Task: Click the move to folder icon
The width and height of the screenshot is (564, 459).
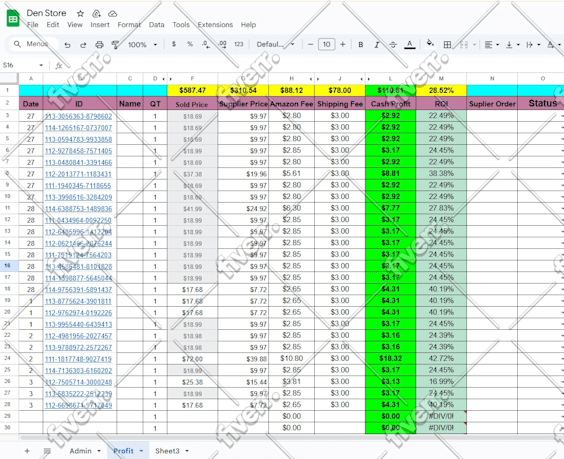Action: (96, 14)
